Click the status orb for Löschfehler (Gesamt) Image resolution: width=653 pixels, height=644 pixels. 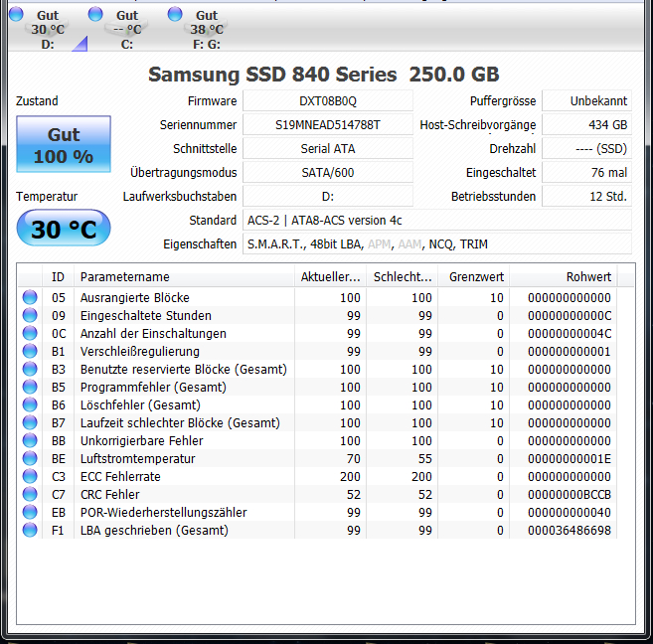point(30,404)
